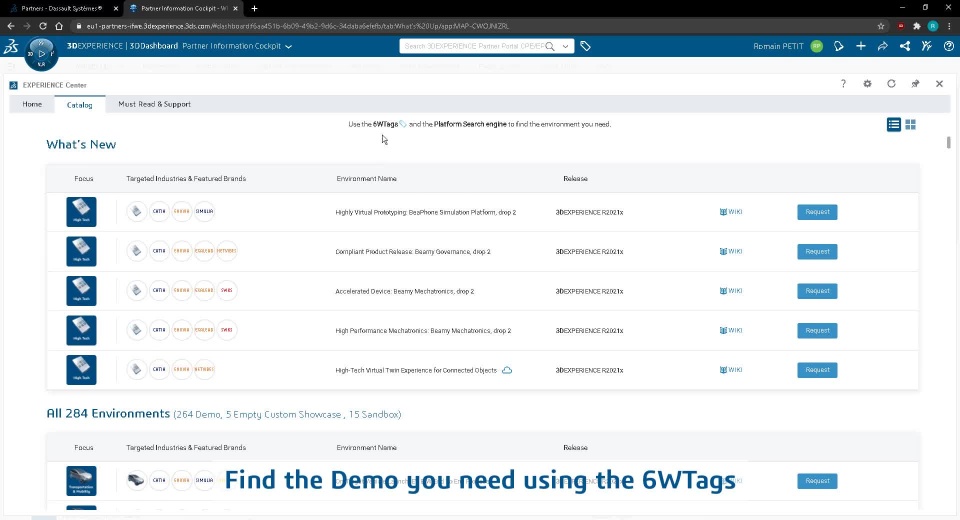960x520 pixels.
Task: Click the High Tech focus thumbnail for Accelerated Device
Action: pos(81,291)
